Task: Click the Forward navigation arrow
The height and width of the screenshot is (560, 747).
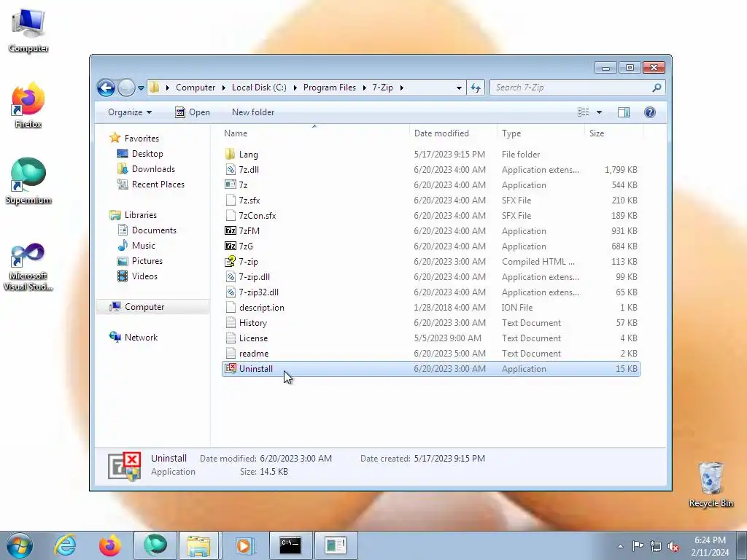Action: coord(126,87)
